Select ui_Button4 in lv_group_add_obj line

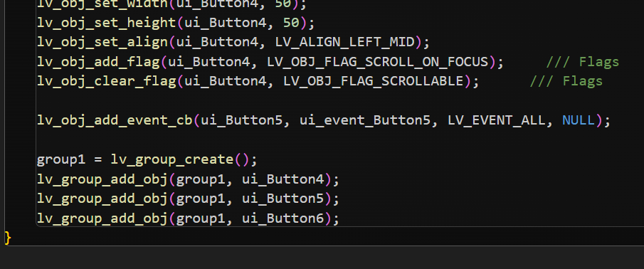(283, 179)
